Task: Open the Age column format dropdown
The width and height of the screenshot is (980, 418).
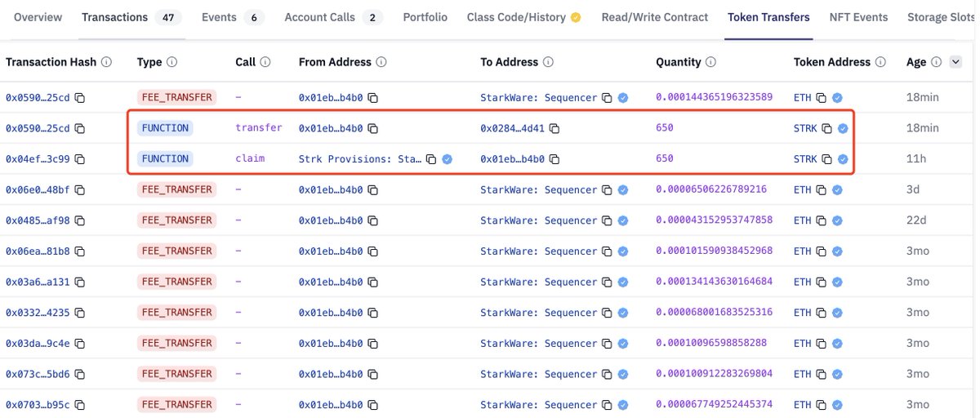Action: pos(956,62)
